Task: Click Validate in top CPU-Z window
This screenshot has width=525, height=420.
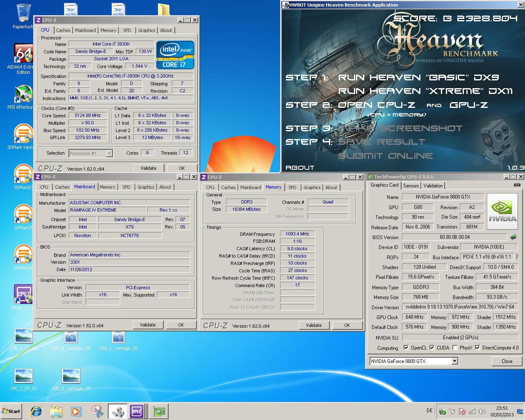Action: [x=148, y=168]
